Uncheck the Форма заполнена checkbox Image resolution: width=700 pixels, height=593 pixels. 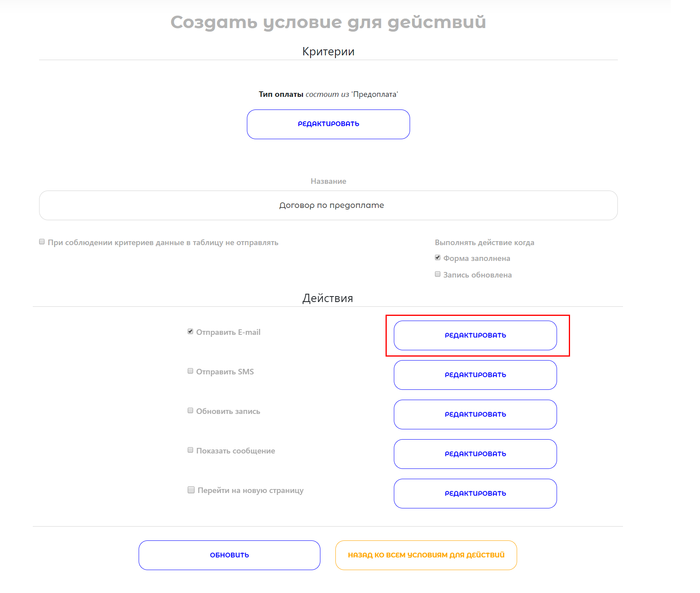438,257
